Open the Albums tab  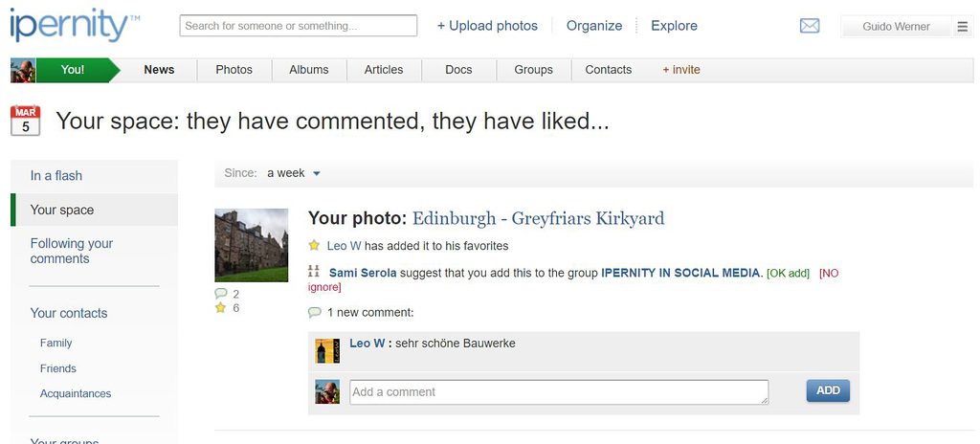[x=309, y=70]
